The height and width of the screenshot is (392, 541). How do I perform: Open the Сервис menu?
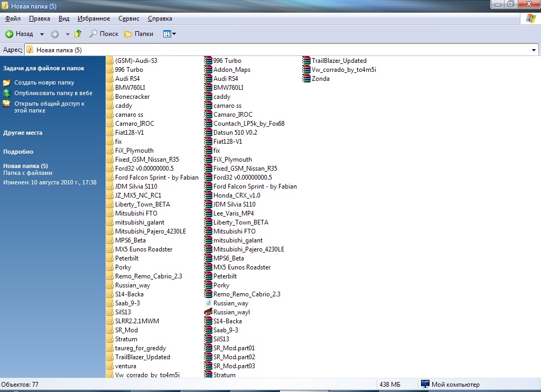pos(129,18)
